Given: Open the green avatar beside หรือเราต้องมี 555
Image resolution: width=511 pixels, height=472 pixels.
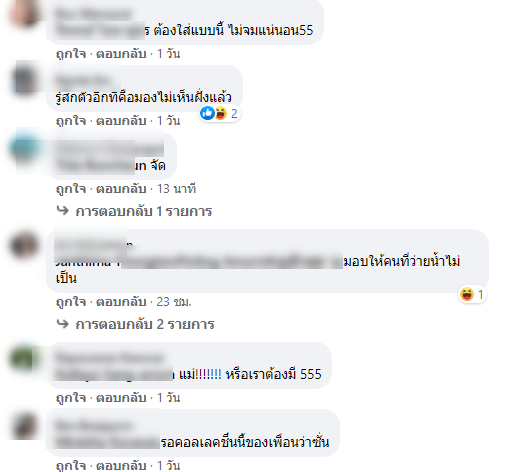Looking at the screenshot, I should point(24,358).
